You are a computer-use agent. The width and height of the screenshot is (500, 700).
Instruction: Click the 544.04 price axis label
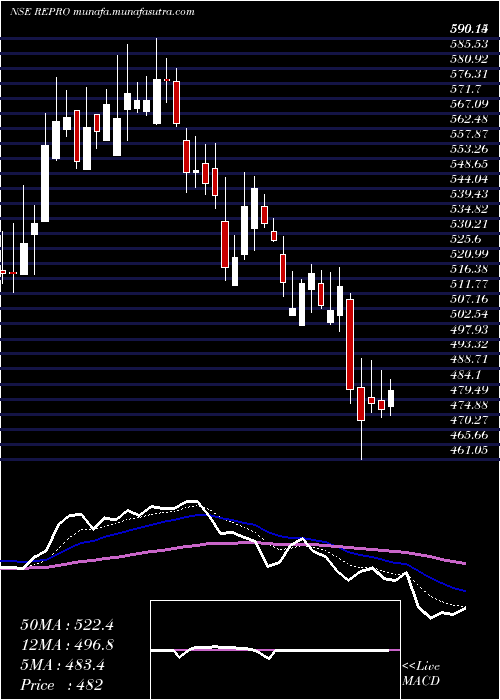(x=468, y=179)
